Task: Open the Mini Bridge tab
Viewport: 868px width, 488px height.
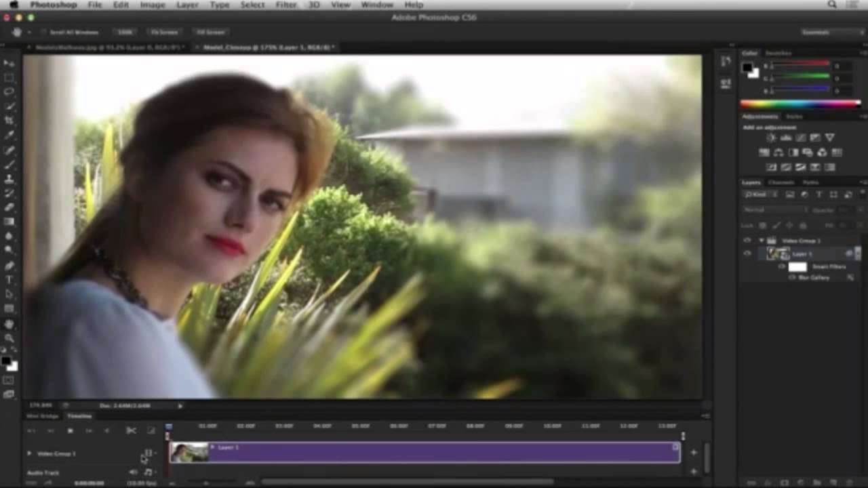Action: tap(42, 415)
